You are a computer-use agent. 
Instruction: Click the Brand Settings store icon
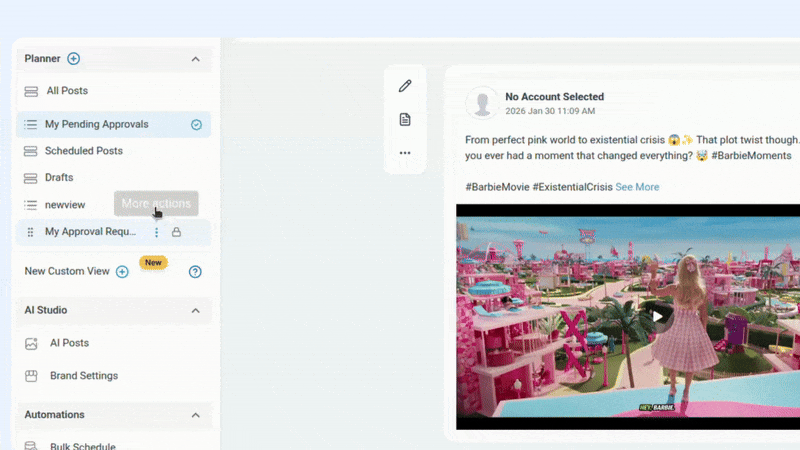tap(31, 376)
